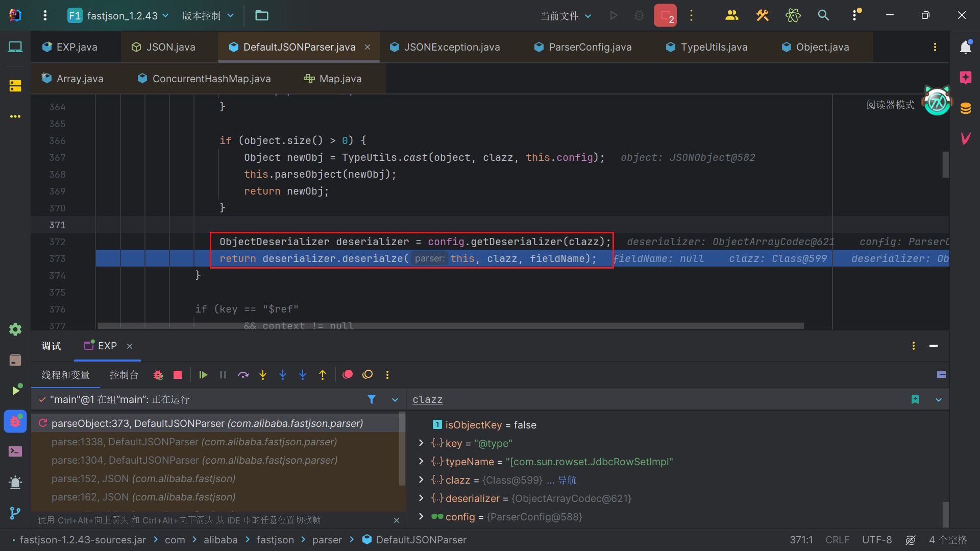Open IDE settings dots icon with badge
This screenshot has width=980, height=551.
tap(855, 15)
